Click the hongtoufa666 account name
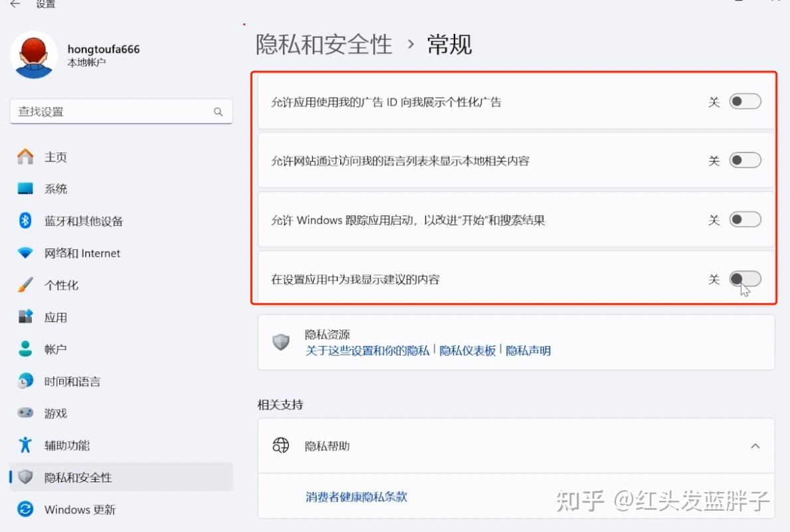The image size is (790, 532). 103,49
